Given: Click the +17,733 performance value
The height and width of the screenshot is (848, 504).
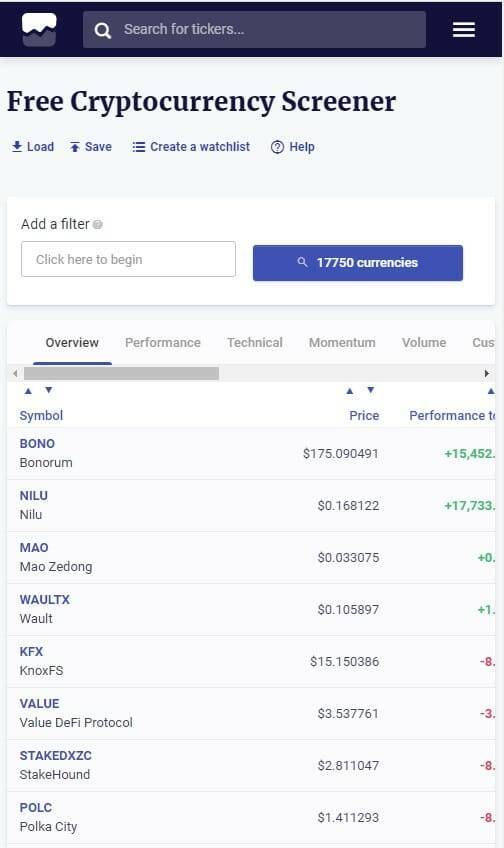Looking at the screenshot, I should pos(469,505).
